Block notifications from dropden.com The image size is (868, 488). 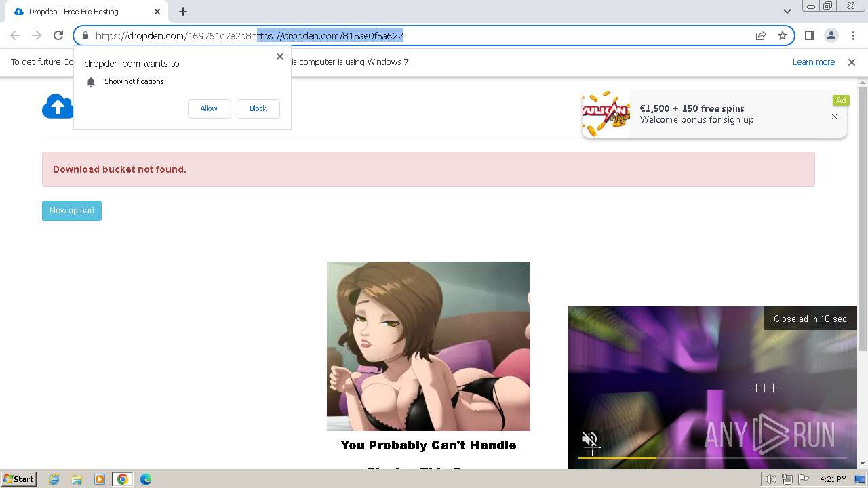258,108
